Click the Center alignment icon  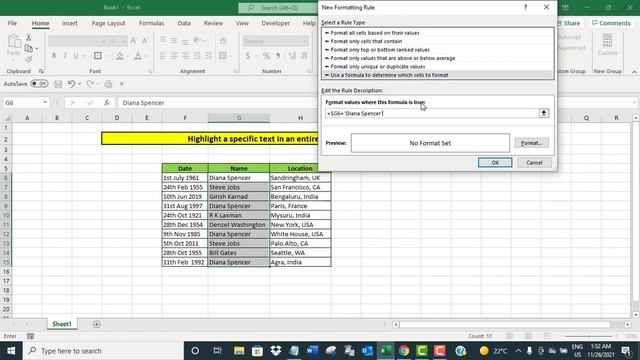tap(174, 56)
